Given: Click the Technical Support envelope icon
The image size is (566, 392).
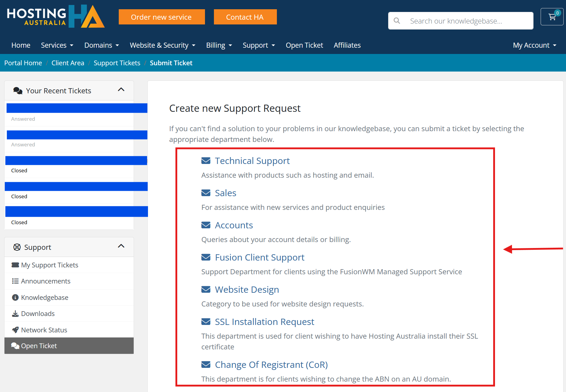Looking at the screenshot, I should pyautogui.click(x=206, y=161).
